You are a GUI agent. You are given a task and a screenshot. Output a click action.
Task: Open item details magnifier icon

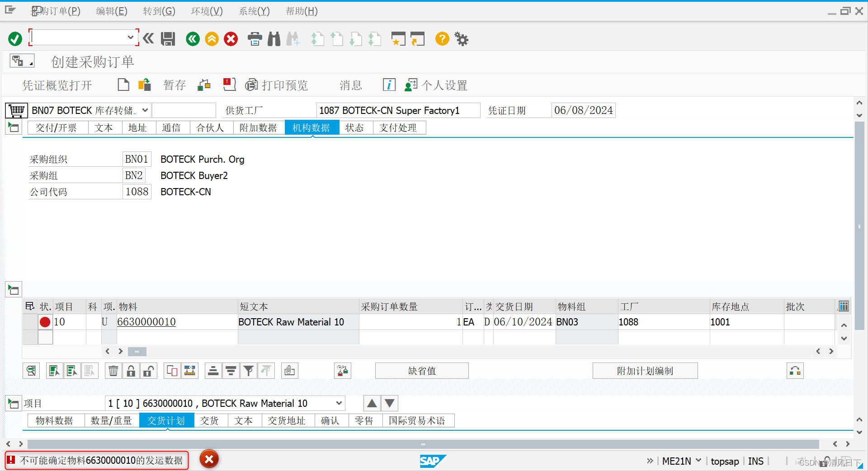(x=31, y=371)
